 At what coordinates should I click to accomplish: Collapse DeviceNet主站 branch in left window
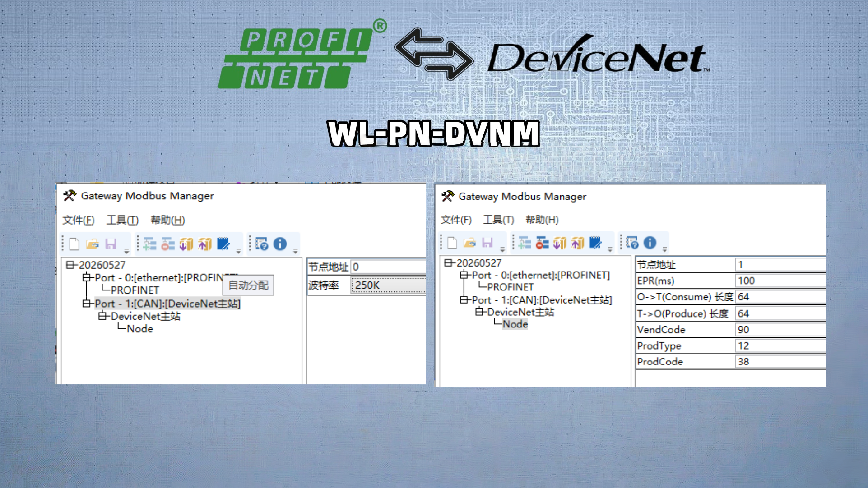pos(102,316)
